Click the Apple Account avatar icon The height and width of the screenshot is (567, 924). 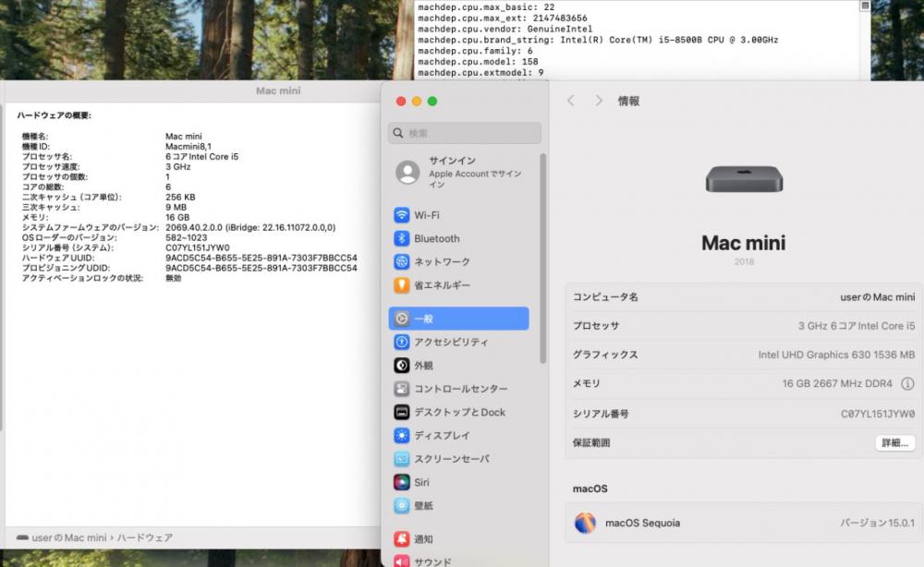tap(407, 172)
